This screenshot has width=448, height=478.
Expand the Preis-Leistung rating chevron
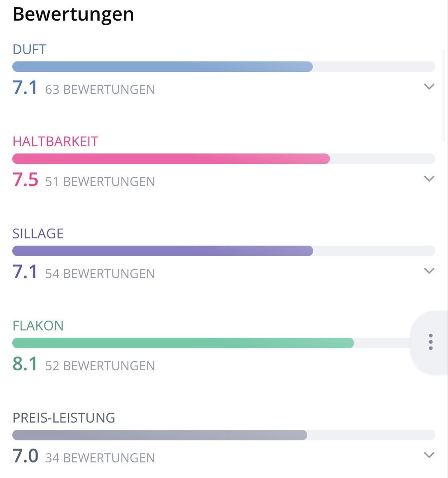click(x=429, y=455)
